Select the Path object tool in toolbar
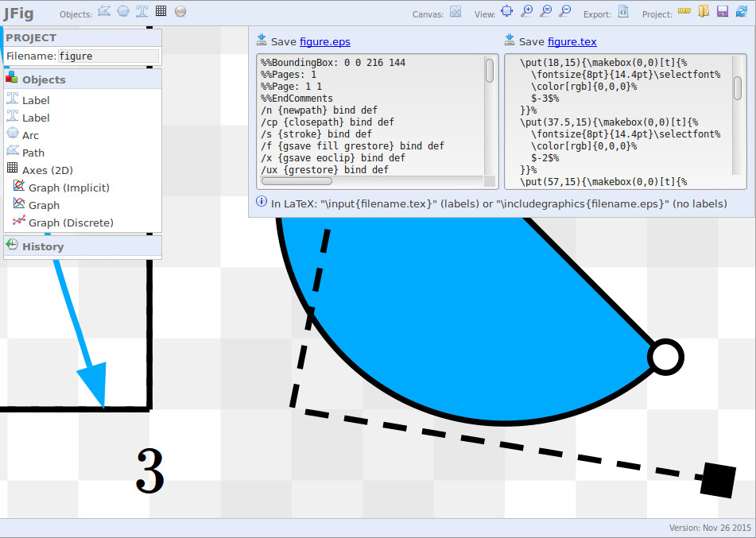The width and height of the screenshot is (756, 538). (x=103, y=11)
